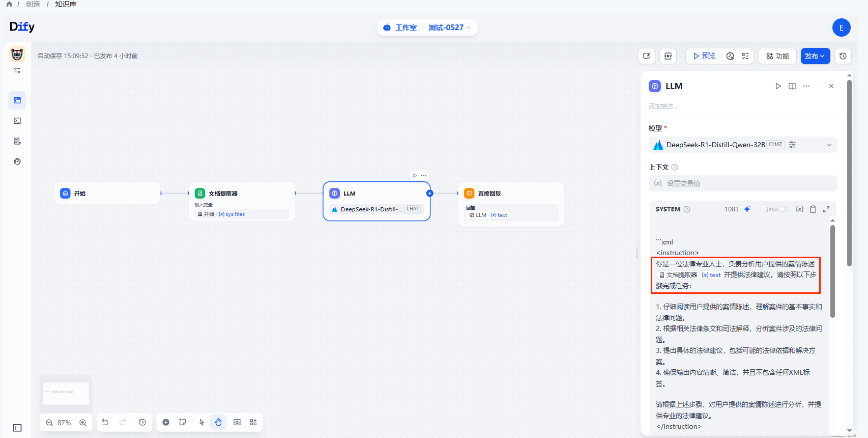
Task: Expand the 发布 publish dropdown
Action: click(815, 56)
